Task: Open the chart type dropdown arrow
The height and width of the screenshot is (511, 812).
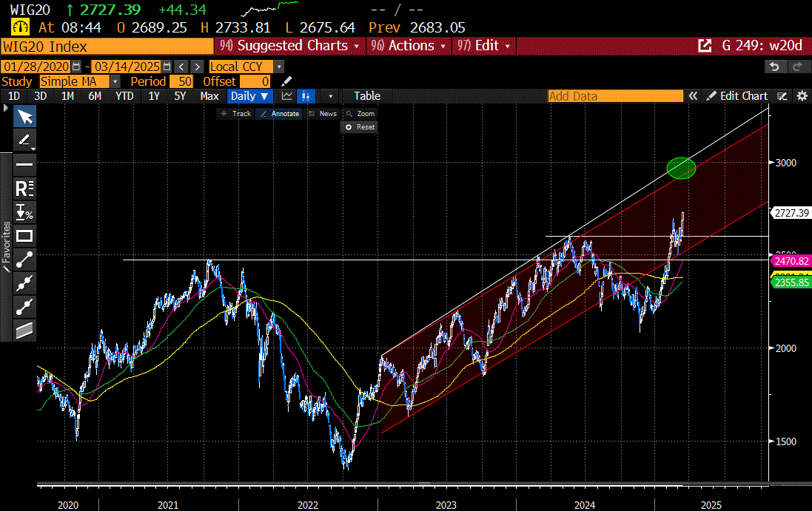Action: click(x=330, y=96)
